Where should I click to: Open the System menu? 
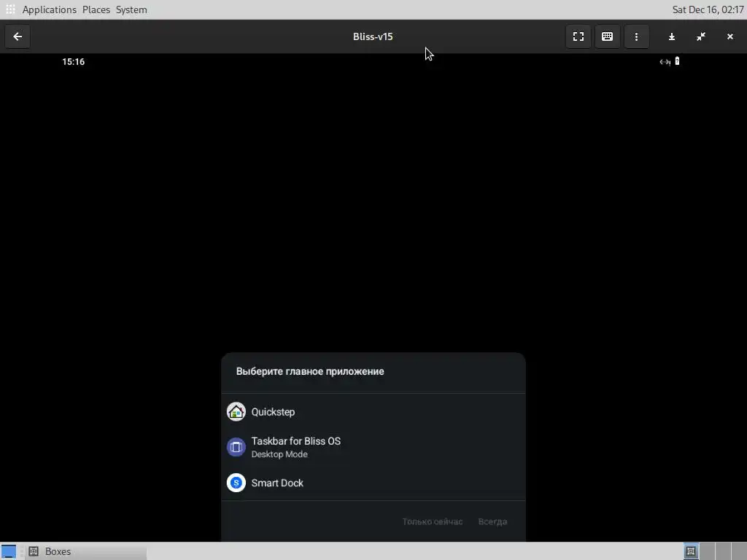[131, 9]
